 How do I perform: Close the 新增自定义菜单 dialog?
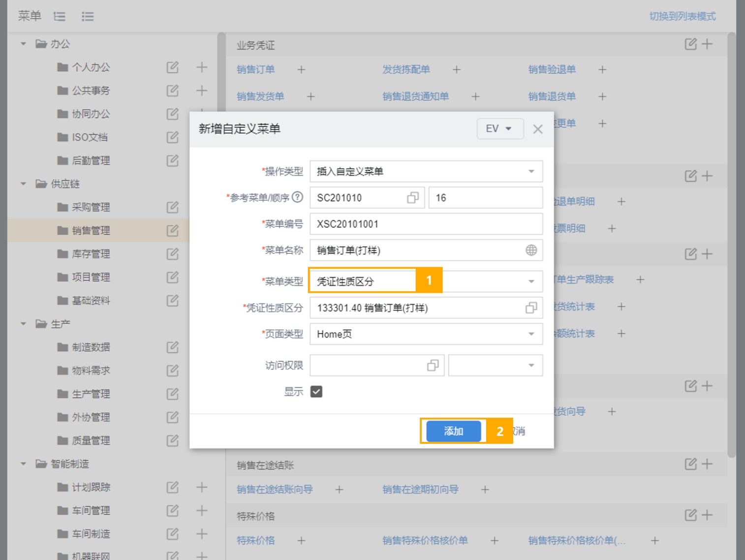point(538,129)
